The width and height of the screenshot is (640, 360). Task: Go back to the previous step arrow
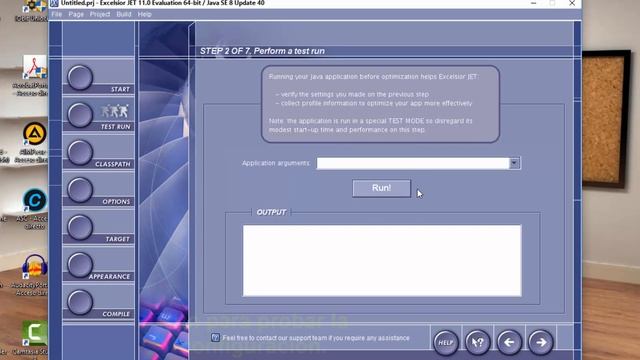click(x=509, y=342)
